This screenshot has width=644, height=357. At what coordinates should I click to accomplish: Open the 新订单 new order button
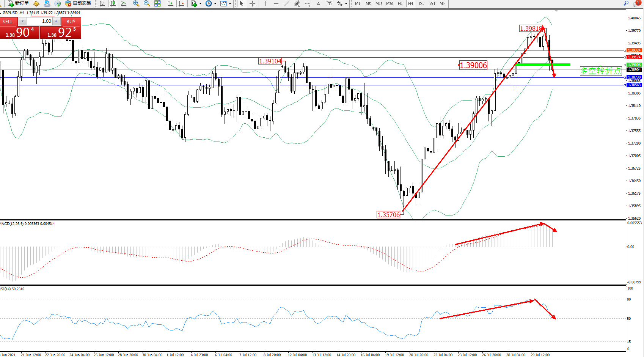point(18,3)
